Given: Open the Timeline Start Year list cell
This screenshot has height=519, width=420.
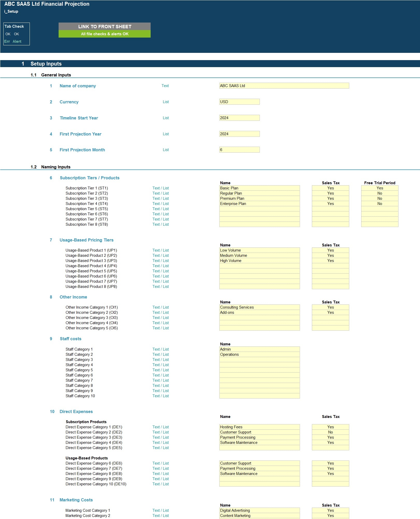Looking at the screenshot, I should (239, 118).
